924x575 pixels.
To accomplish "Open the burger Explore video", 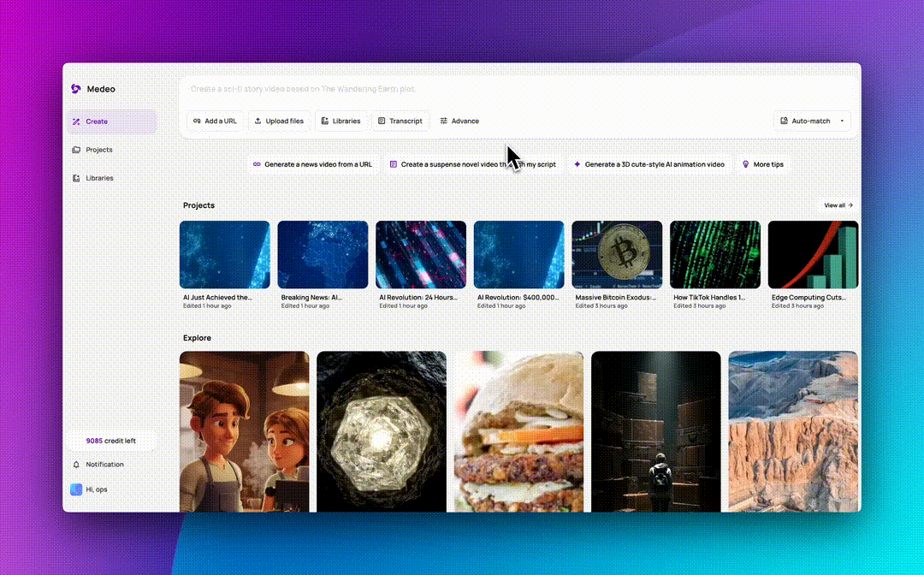I will pyautogui.click(x=518, y=431).
